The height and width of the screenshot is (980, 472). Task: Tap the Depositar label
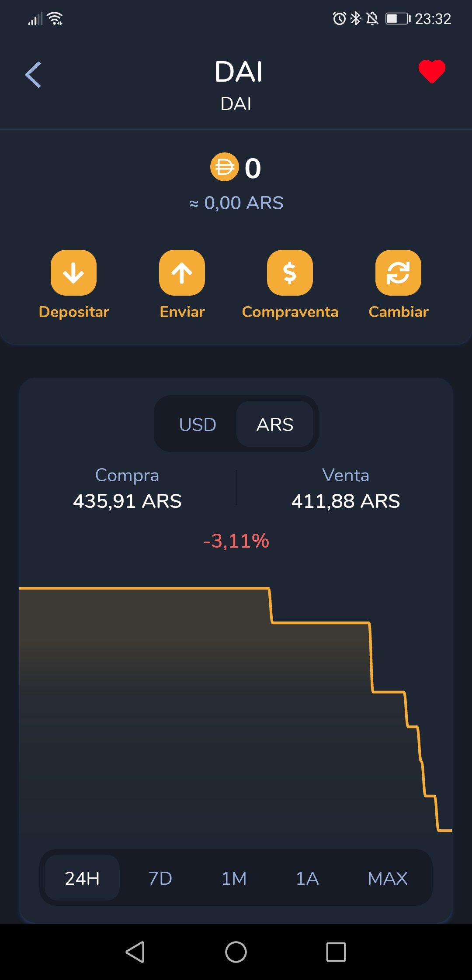[x=74, y=312]
